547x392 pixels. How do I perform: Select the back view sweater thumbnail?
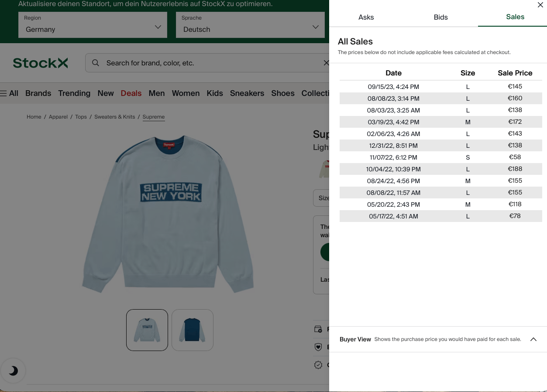point(193,330)
